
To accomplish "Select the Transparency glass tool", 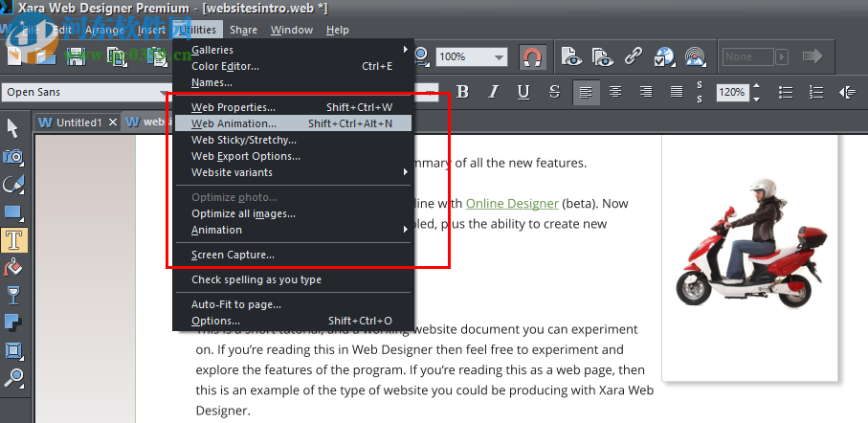I will (x=12, y=296).
